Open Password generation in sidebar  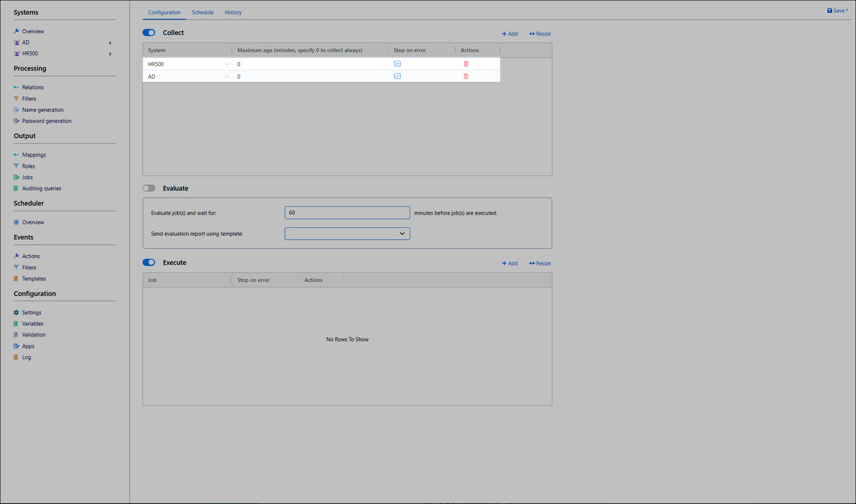[46, 121]
